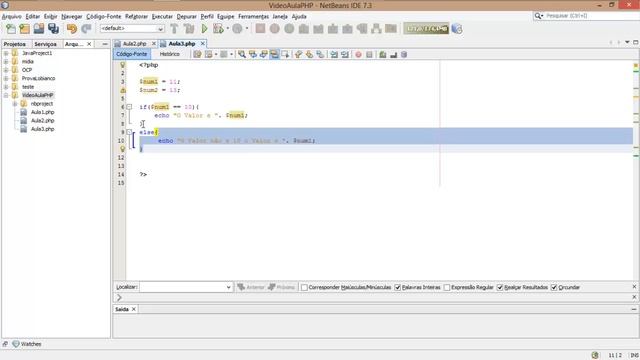The image size is (640, 360).
Task: Click the Open Project toolbar icon
Action: pyautogui.click(x=39, y=29)
